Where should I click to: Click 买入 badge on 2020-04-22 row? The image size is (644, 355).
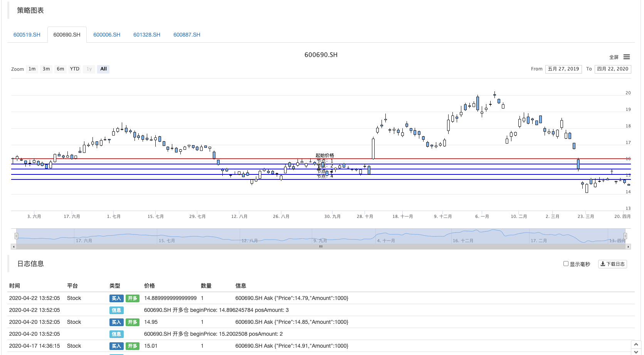coord(116,298)
